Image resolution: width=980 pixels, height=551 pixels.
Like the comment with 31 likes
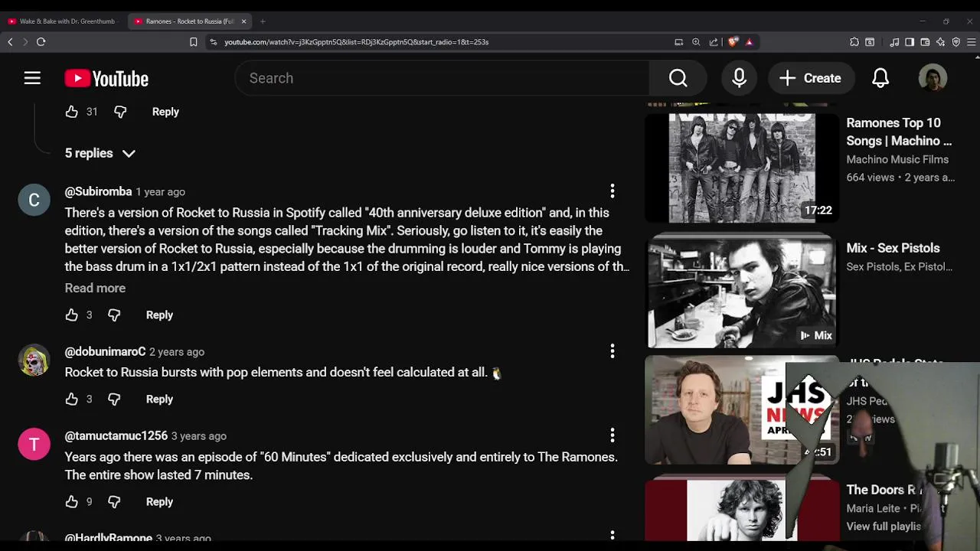tap(72, 112)
